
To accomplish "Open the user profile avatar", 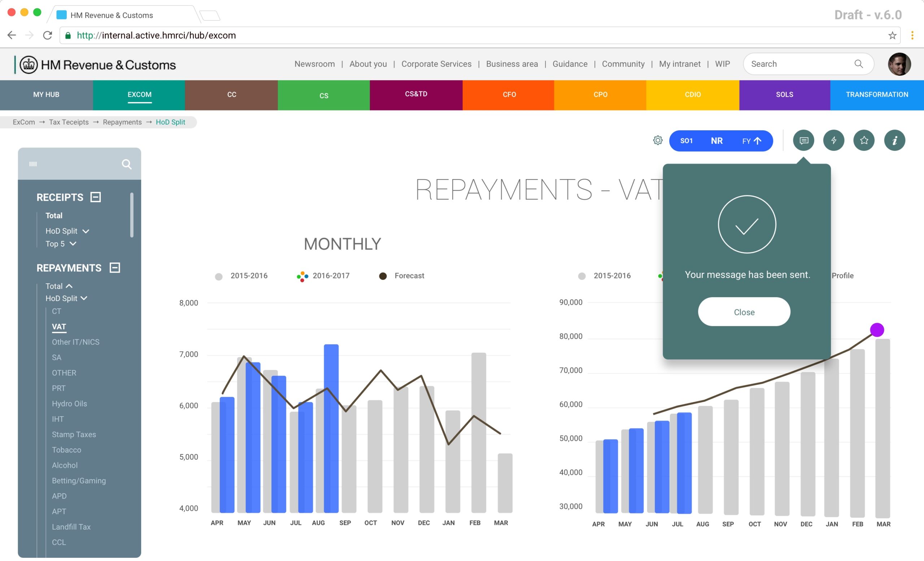I will [899, 64].
